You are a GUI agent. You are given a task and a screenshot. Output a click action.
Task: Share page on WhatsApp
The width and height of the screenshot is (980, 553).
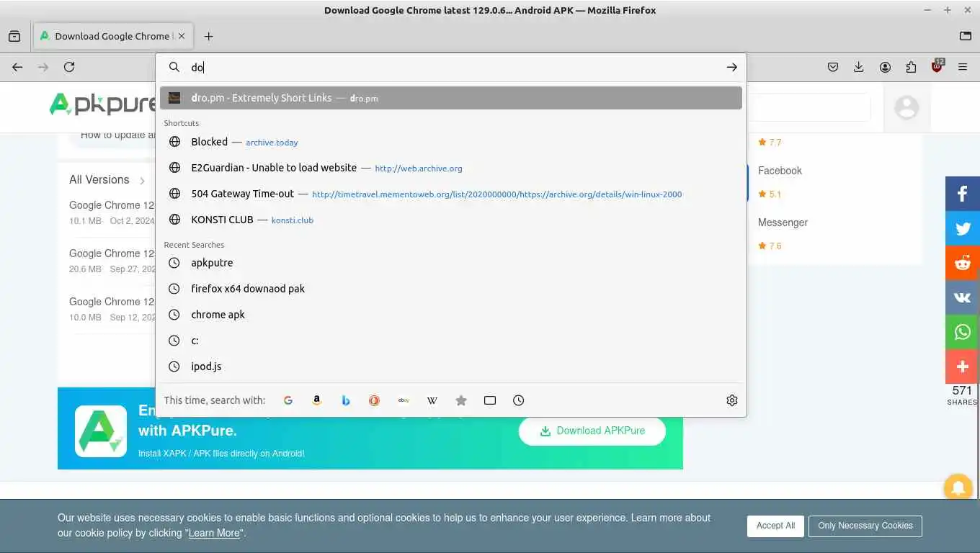(963, 332)
